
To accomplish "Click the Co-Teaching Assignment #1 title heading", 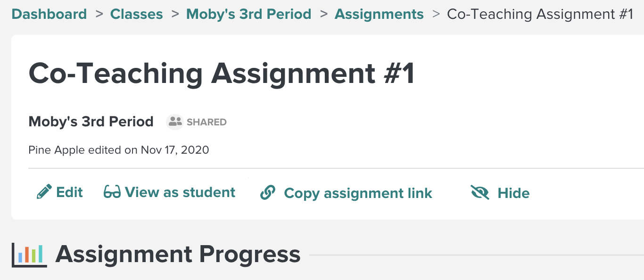I will pyautogui.click(x=222, y=73).
